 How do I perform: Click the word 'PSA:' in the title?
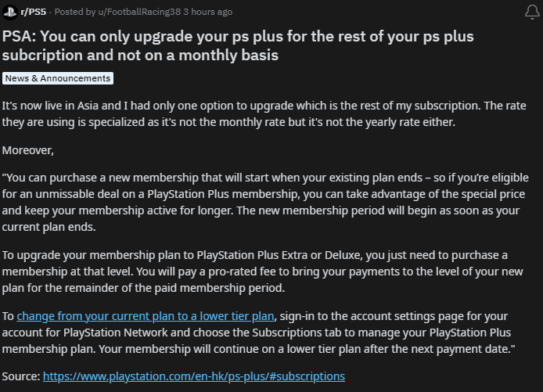[20, 37]
